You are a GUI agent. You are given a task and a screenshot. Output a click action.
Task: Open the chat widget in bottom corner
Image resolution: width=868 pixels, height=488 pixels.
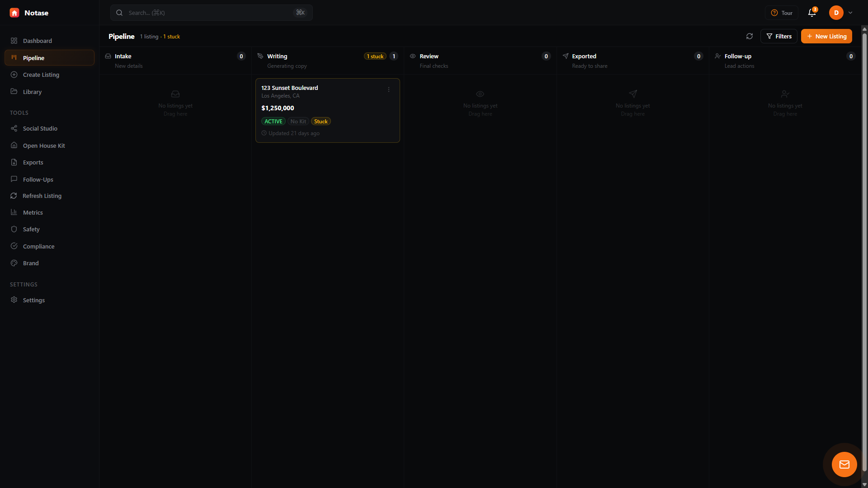844,464
